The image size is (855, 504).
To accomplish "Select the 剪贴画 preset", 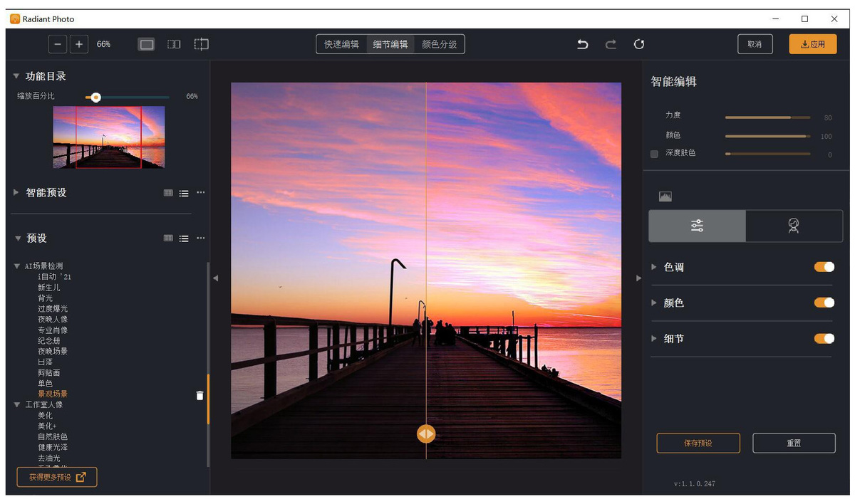I will click(49, 373).
